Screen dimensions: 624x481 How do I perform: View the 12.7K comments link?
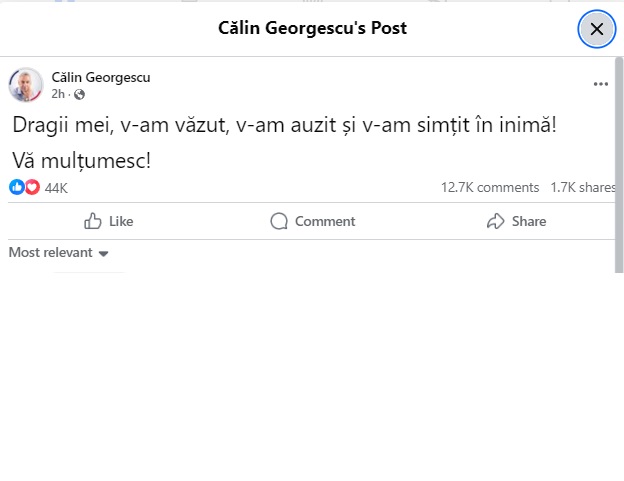tap(490, 187)
